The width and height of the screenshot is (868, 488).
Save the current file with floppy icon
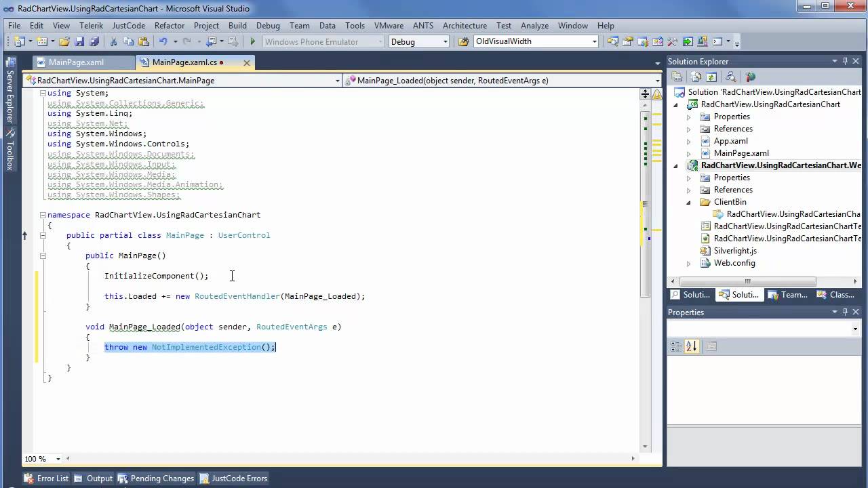tap(79, 41)
